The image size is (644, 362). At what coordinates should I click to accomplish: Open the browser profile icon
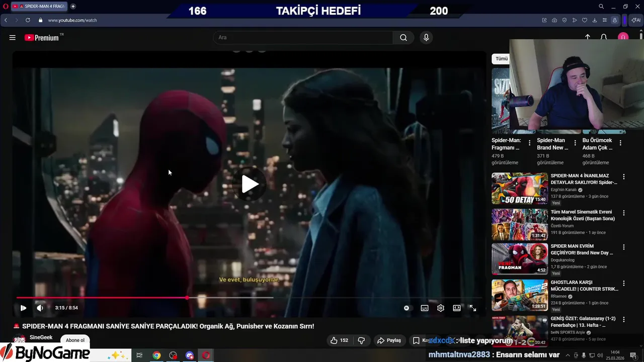point(615,20)
